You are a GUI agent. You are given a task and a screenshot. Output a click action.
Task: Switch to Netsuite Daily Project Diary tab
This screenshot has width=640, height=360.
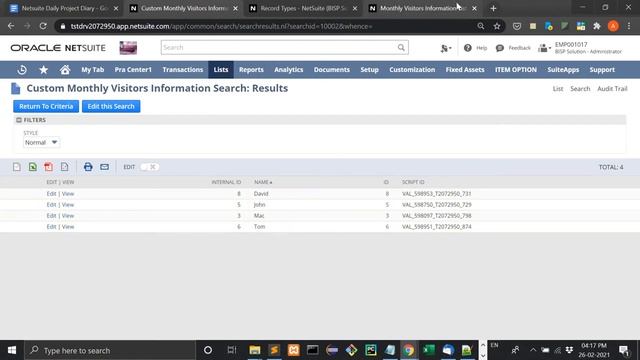pyautogui.click(x=64, y=8)
